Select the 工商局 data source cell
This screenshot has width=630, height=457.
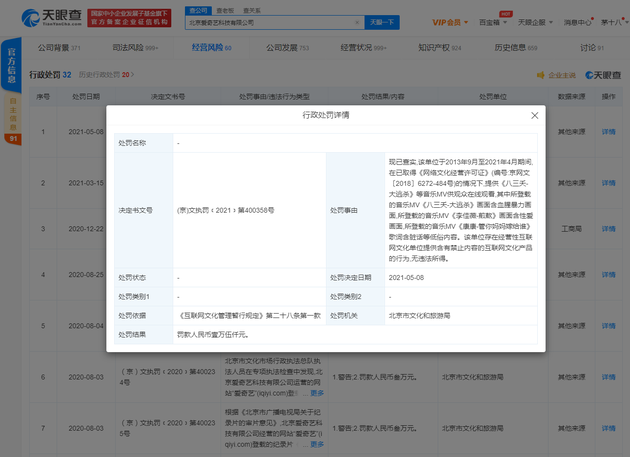click(571, 229)
